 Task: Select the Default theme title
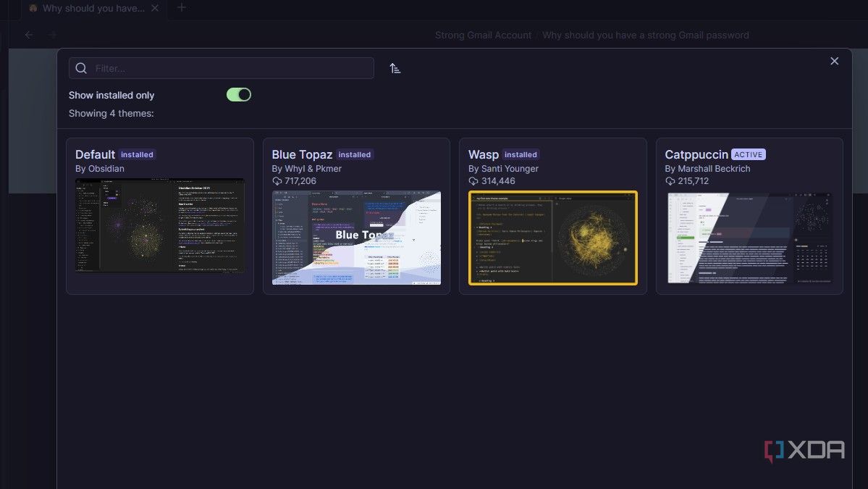(x=96, y=154)
